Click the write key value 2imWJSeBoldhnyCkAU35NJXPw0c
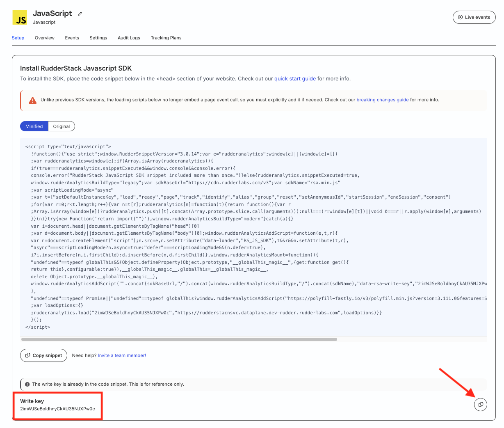The width and height of the screenshot is (504, 428). tap(57, 409)
